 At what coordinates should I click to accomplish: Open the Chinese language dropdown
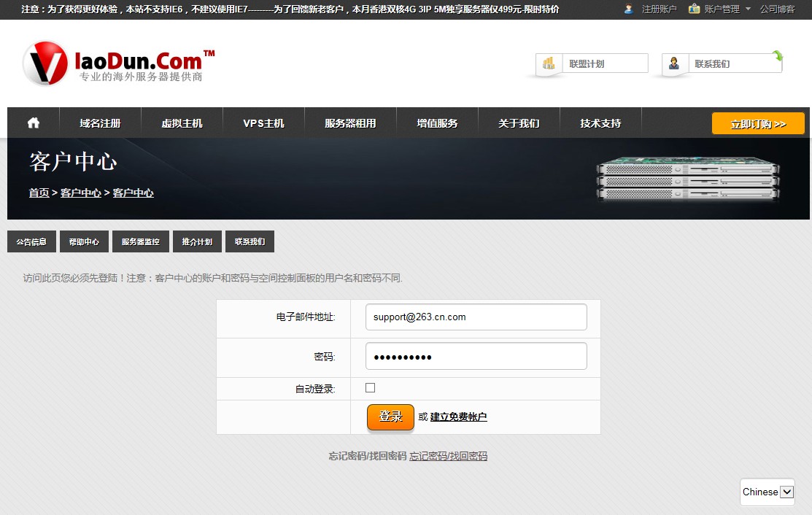click(x=767, y=492)
